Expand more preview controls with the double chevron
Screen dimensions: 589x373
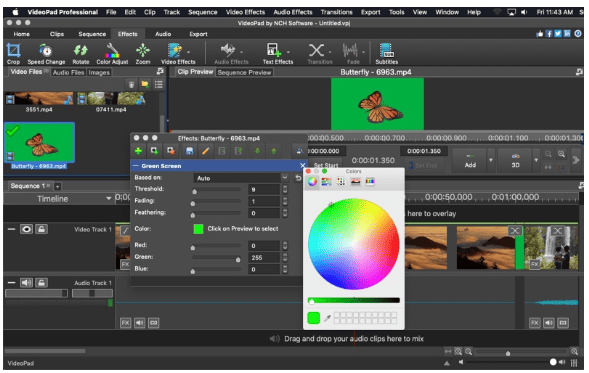tap(575, 160)
